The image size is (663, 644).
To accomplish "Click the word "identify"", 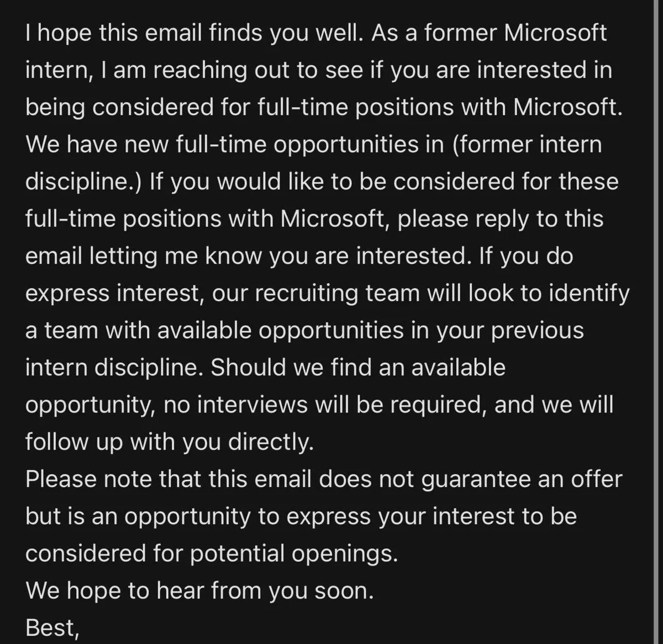I will click(x=589, y=293).
